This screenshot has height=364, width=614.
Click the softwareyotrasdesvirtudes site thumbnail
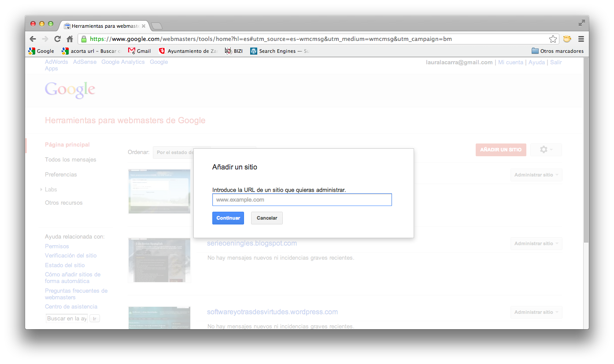[159, 318]
